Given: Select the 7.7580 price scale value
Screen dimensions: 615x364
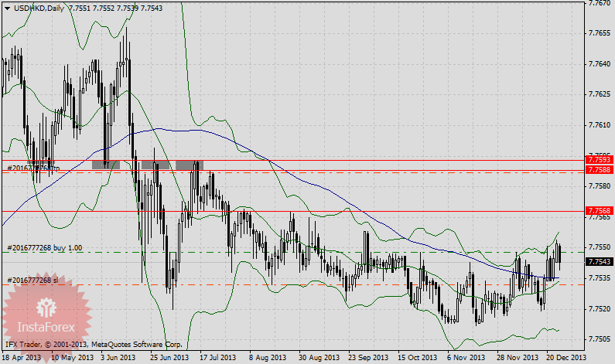Looking at the screenshot, I should click(600, 185).
